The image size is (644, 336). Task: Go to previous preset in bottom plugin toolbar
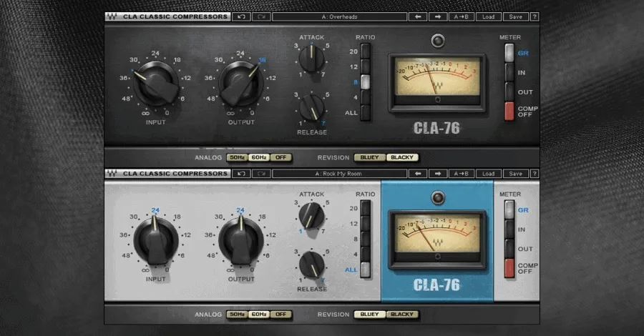tap(418, 174)
